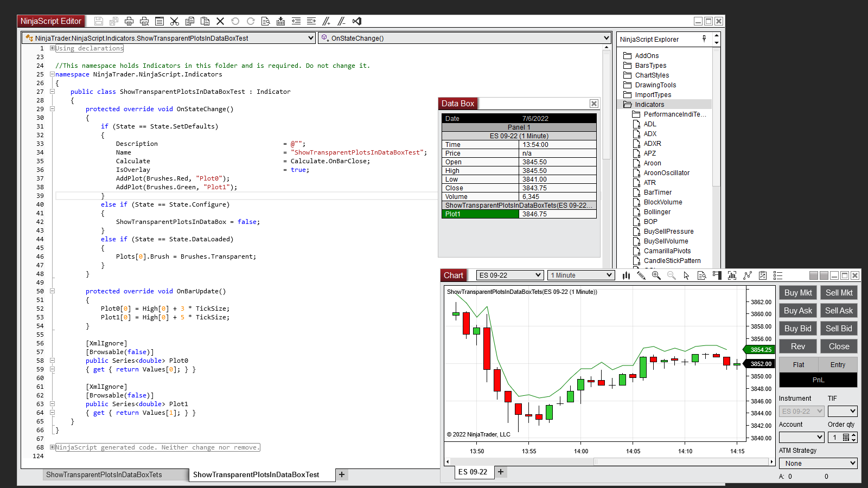This screenshot has height=488, width=868.
Task: Collapse the OnStateChange method at line 29
Action: (52, 109)
